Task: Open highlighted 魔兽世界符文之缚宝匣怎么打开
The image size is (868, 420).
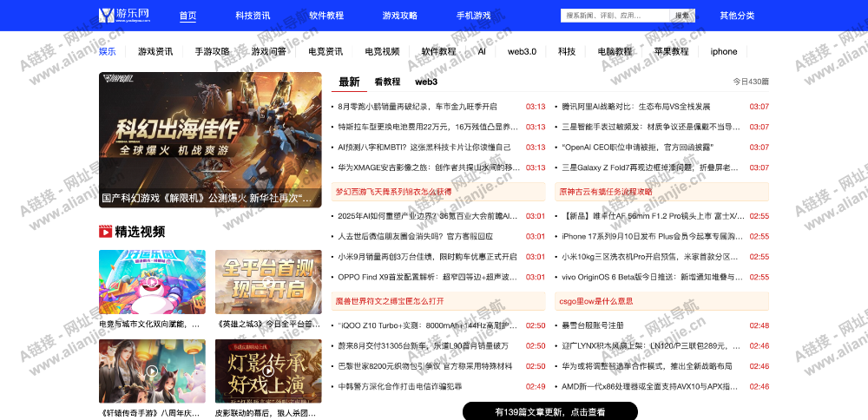Action: point(438,302)
